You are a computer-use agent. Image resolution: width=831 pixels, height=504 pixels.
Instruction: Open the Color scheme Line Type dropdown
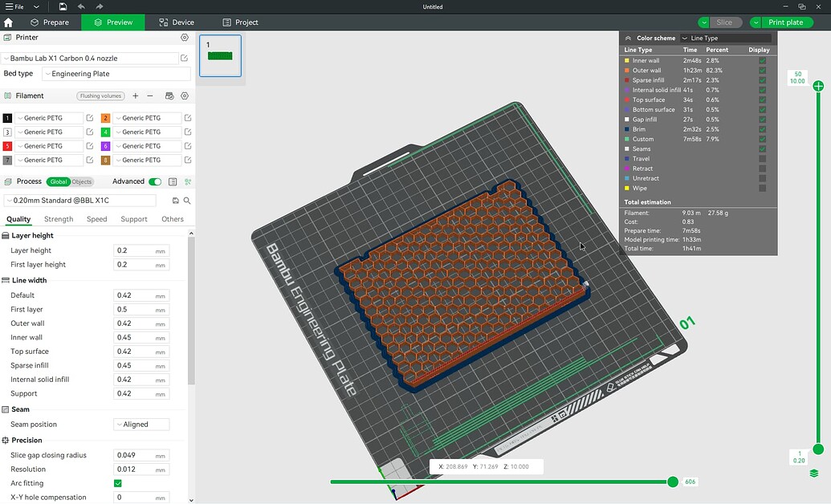(726, 39)
